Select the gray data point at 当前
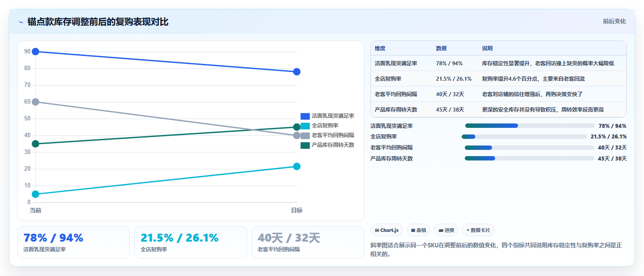The image size is (644, 276). point(36,102)
